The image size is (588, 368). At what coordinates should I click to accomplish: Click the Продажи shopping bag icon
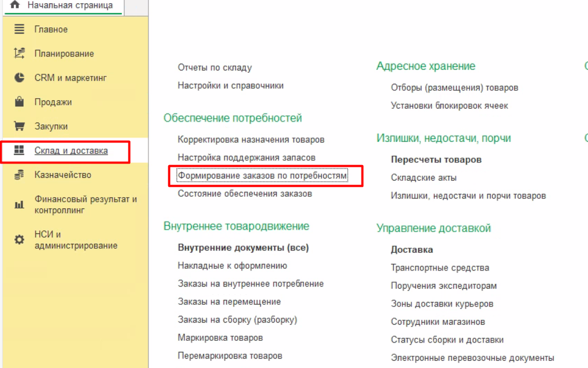click(19, 102)
